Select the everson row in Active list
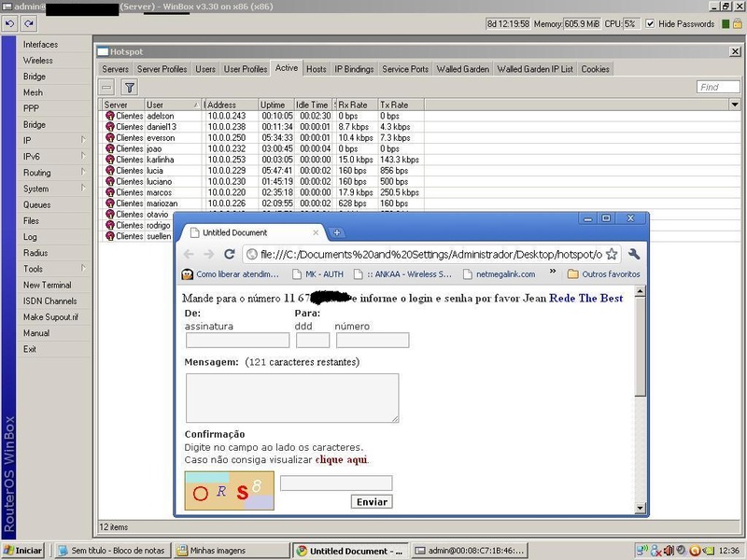Image resolution: width=747 pixels, height=560 pixels. (x=261, y=137)
